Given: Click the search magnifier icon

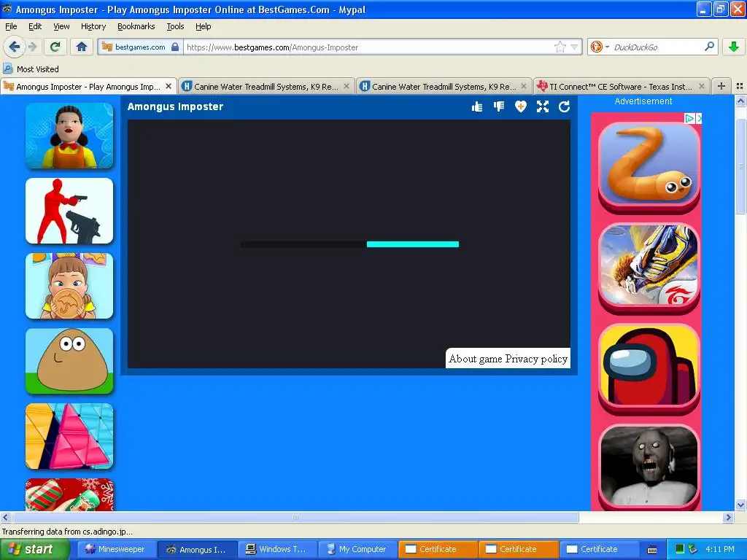Looking at the screenshot, I should point(709,47).
